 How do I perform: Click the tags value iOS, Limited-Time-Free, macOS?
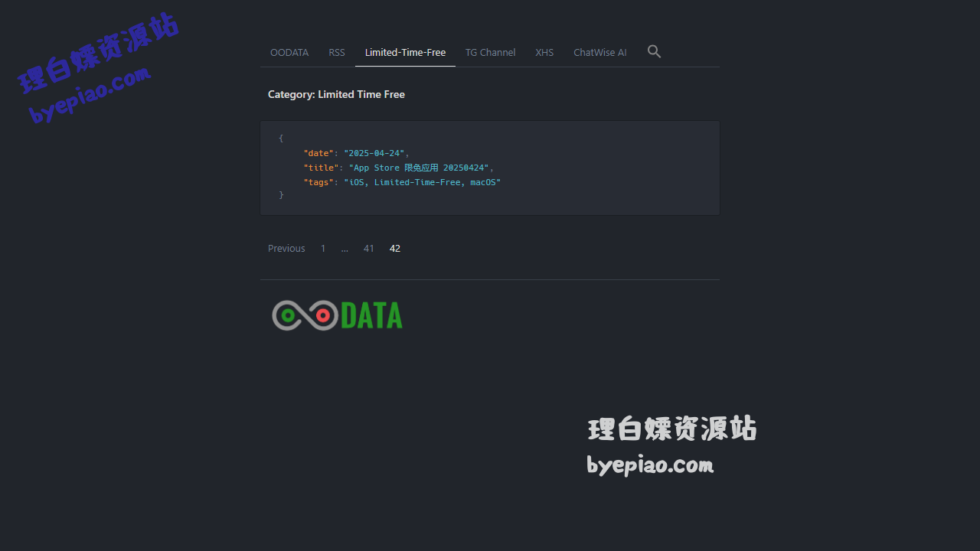[x=423, y=182]
